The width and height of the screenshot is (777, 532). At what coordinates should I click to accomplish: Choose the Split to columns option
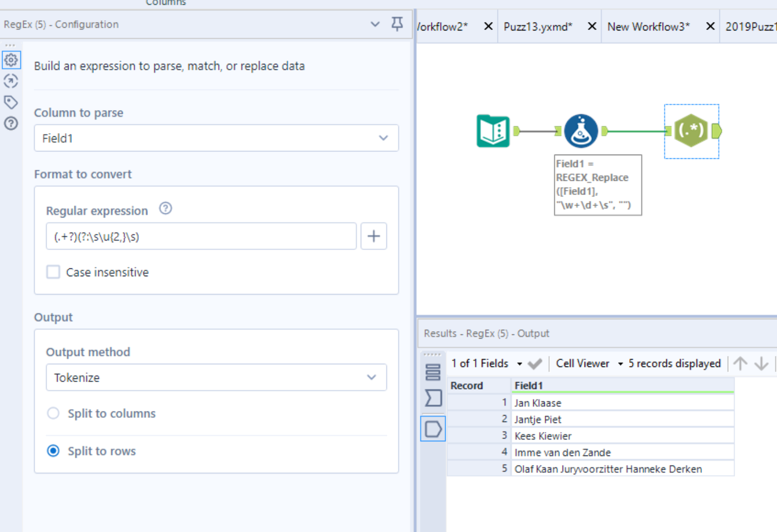coord(53,414)
